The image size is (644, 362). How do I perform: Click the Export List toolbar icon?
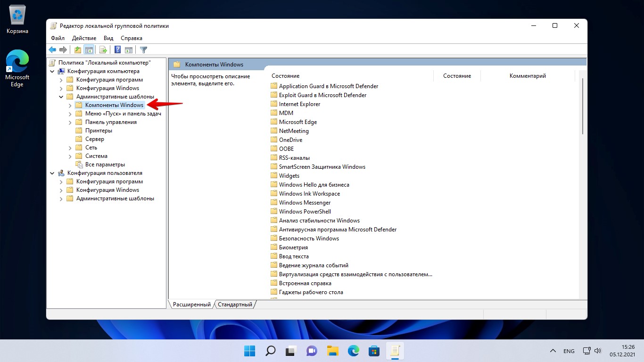[103, 49]
